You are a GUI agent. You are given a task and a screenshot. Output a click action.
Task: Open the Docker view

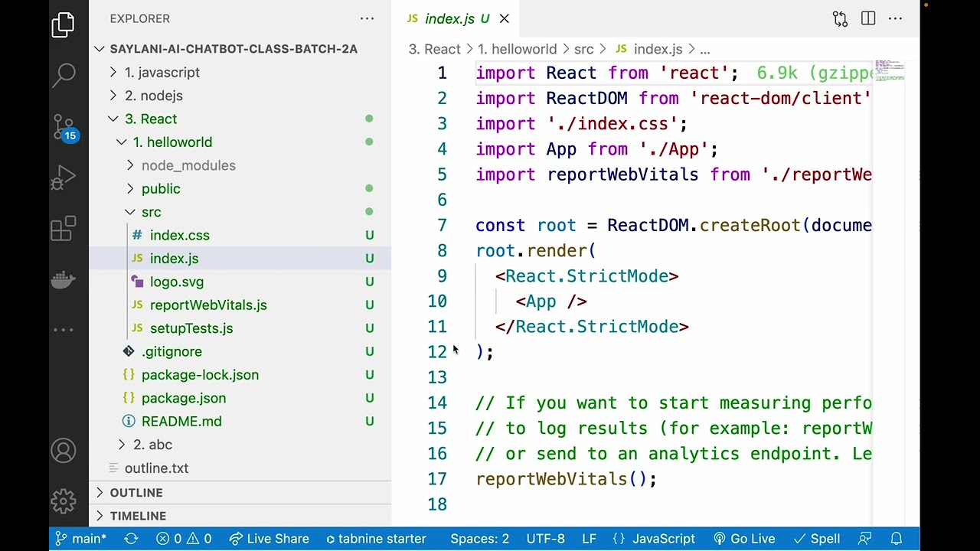tap(64, 279)
